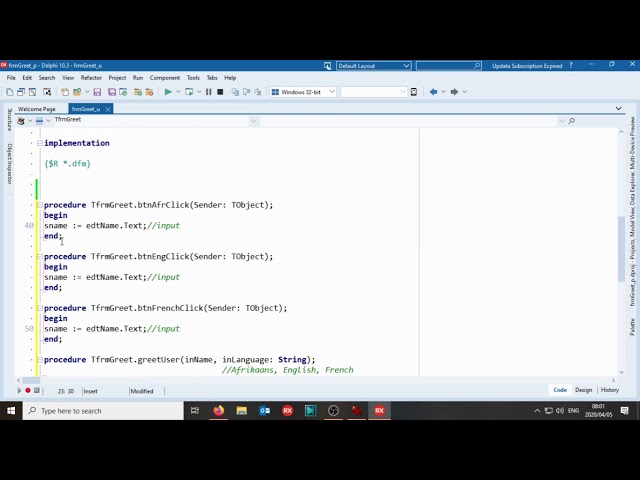
Task: Open Firefox from the taskbar
Action: (219, 411)
